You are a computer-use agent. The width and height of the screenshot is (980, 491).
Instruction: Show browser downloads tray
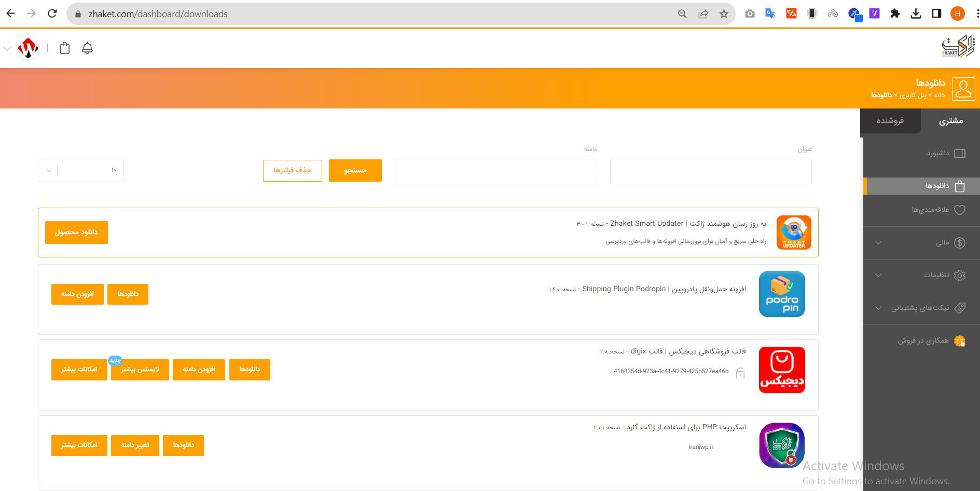pos(916,13)
